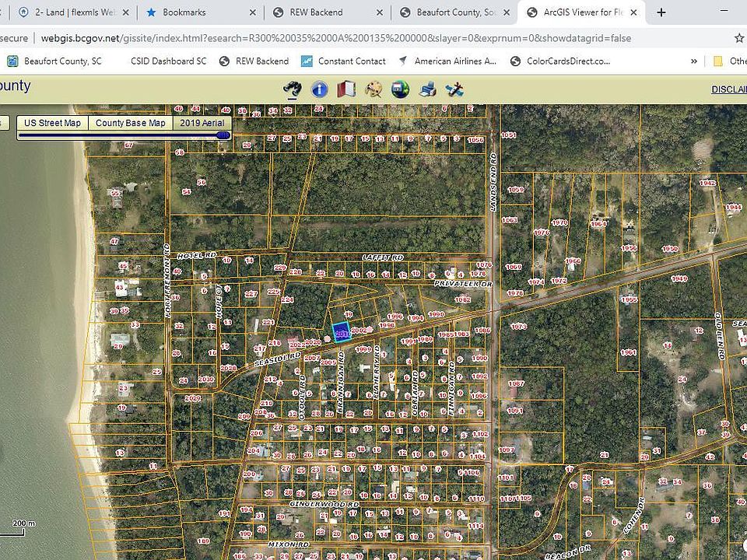The image size is (747, 560).
Task: Click the printer icon to print map
Action: click(x=427, y=89)
